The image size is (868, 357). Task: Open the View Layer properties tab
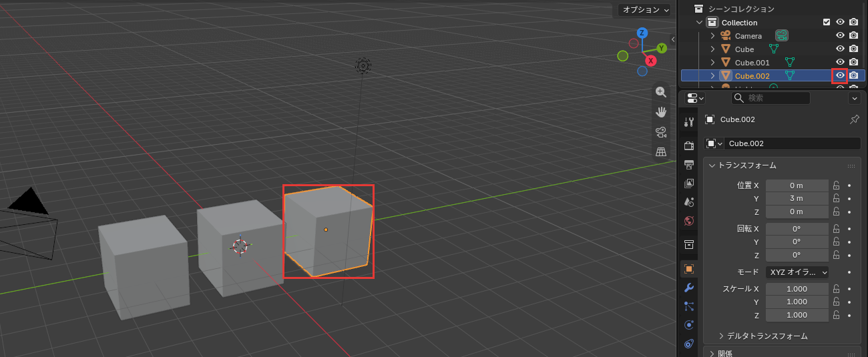point(690,183)
